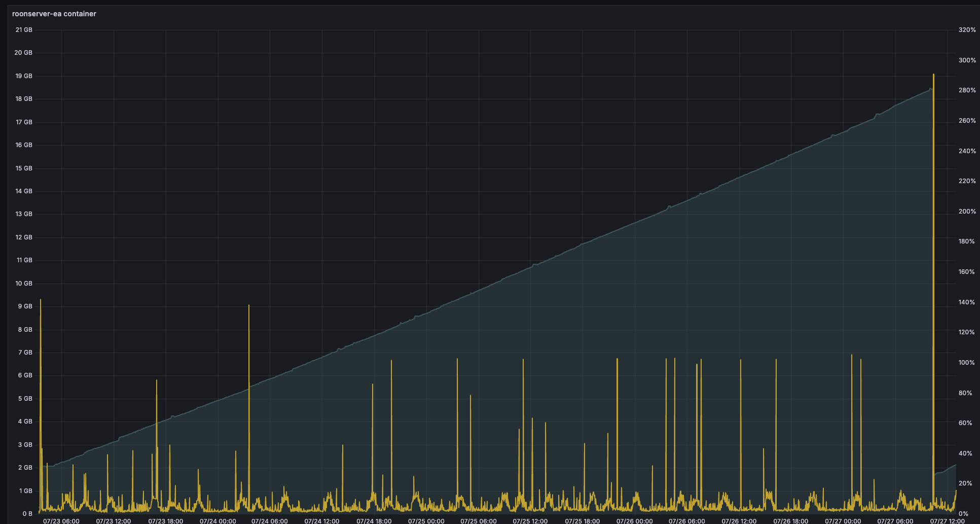Click the 0% right axis label
Viewport: 980px width, 524px height.
963,514
